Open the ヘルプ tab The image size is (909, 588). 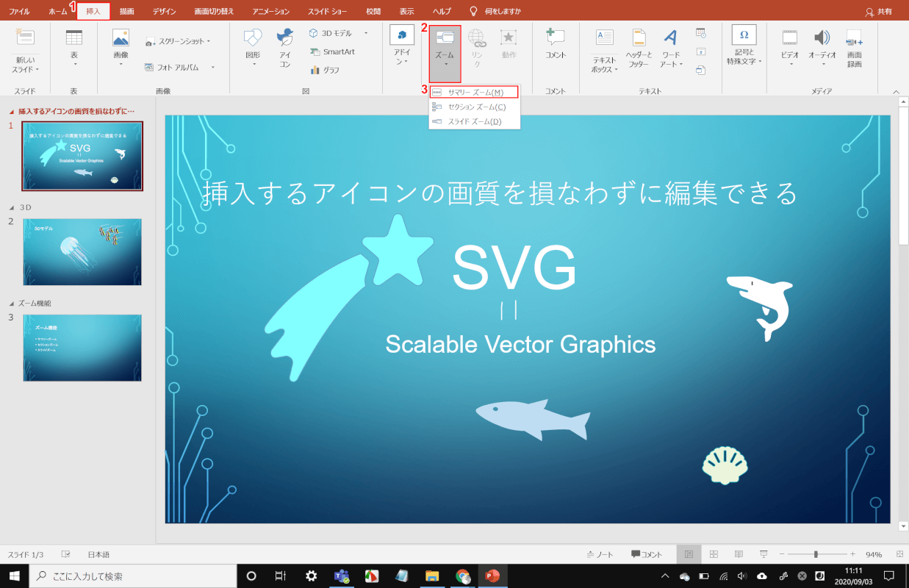[442, 12]
